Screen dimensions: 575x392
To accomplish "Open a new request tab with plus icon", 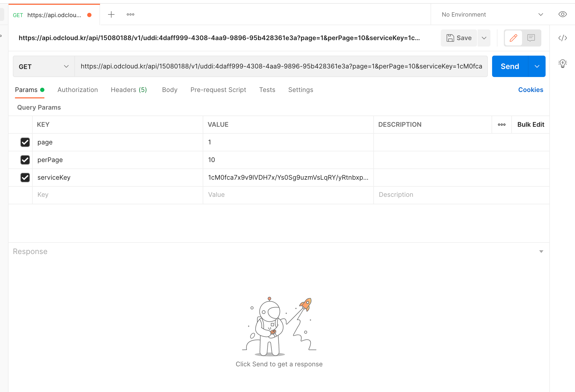I will [111, 14].
